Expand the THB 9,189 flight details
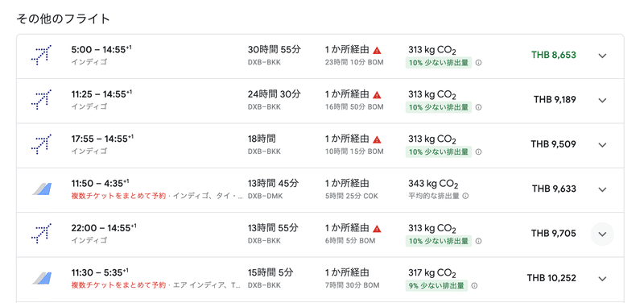Viewport: 644px width, 303px height. pos(602,100)
